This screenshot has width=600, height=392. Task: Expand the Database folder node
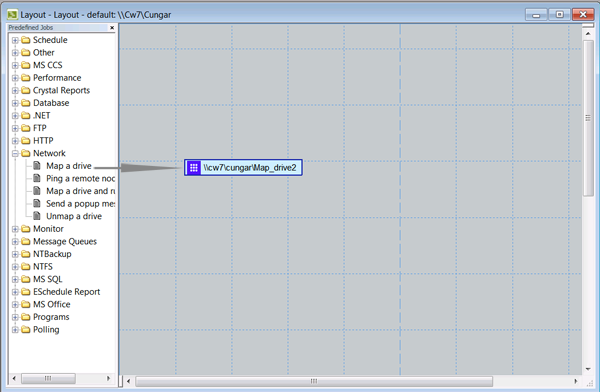pyautogui.click(x=15, y=103)
